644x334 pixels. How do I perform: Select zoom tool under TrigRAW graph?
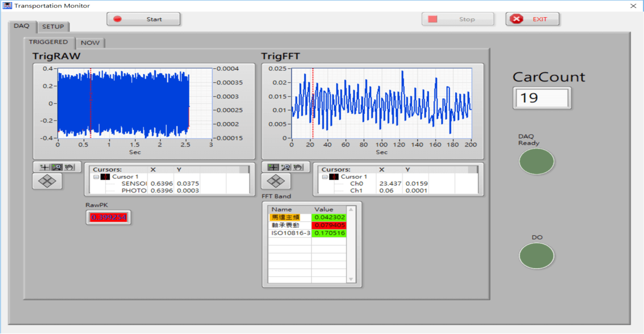(x=57, y=167)
